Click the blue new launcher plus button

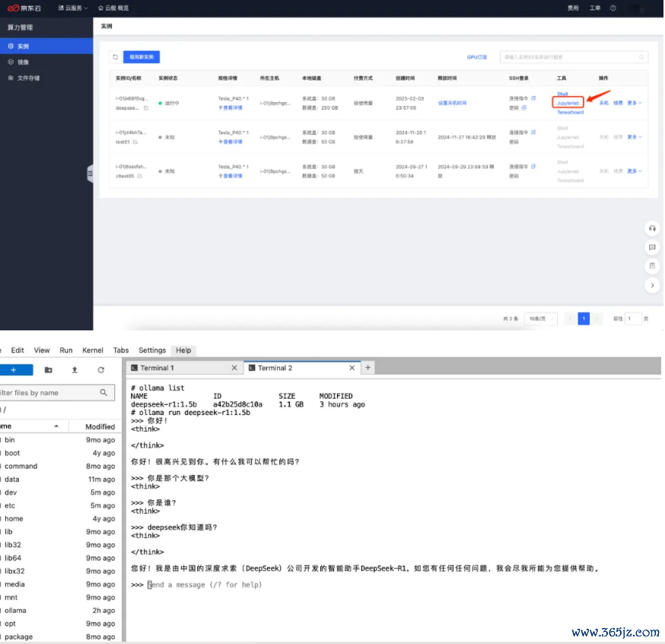15,370
